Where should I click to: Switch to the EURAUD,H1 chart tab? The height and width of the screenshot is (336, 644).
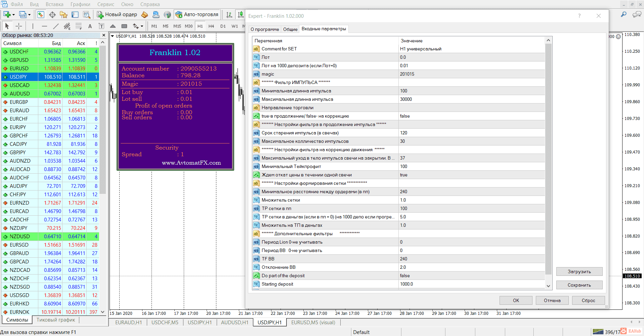tap(129, 323)
